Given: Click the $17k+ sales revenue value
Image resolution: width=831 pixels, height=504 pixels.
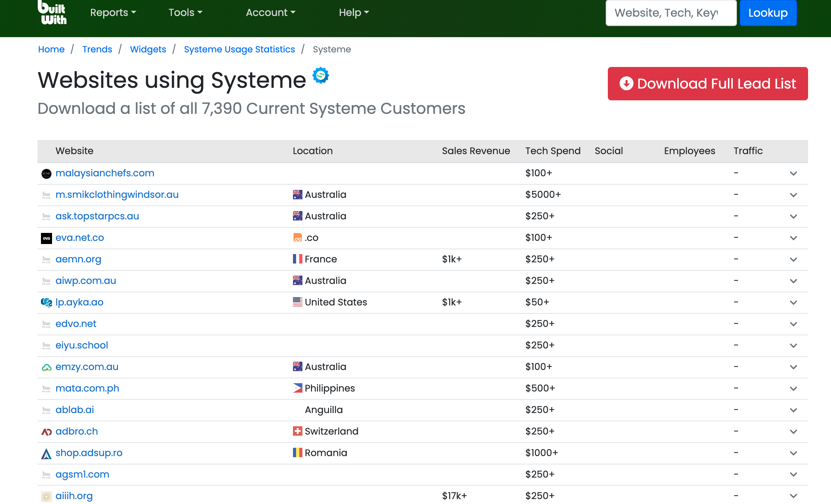Looking at the screenshot, I should click(454, 496).
